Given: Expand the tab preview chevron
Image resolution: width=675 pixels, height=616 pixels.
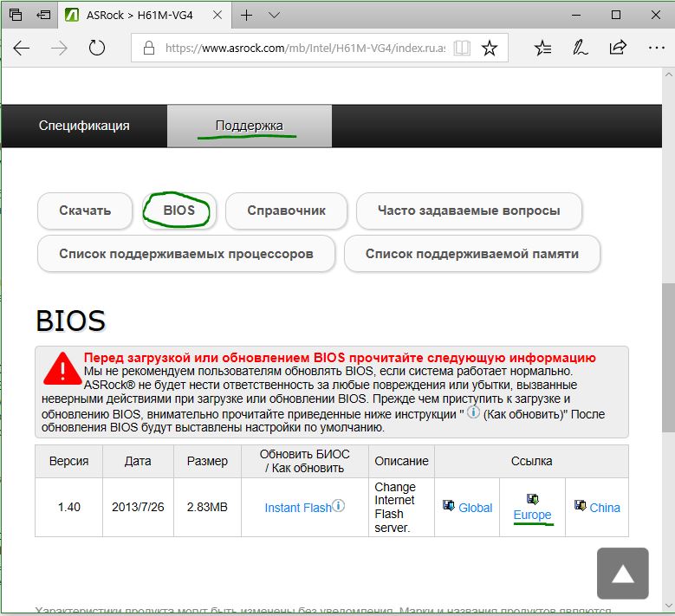Looking at the screenshot, I should click(x=274, y=16).
